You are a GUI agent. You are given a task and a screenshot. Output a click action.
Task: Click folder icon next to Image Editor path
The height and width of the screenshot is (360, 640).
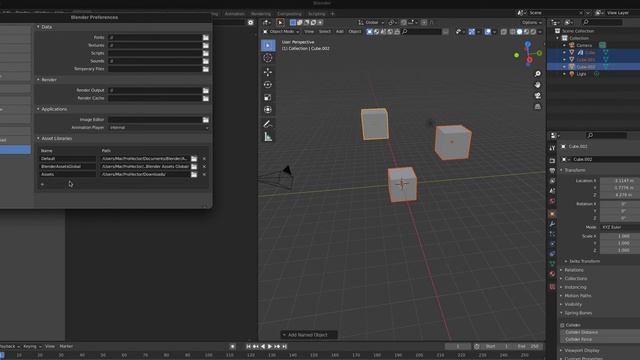click(x=206, y=120)
